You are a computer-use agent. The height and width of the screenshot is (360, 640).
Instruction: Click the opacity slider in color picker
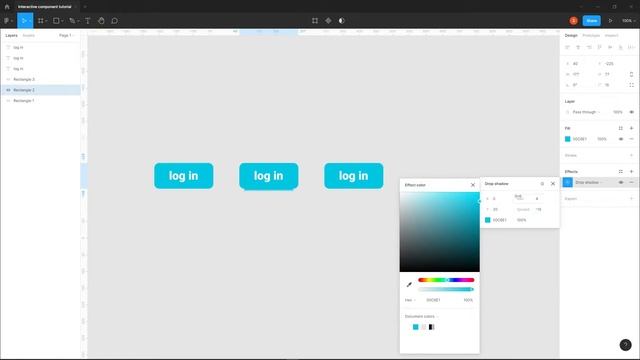446,289
